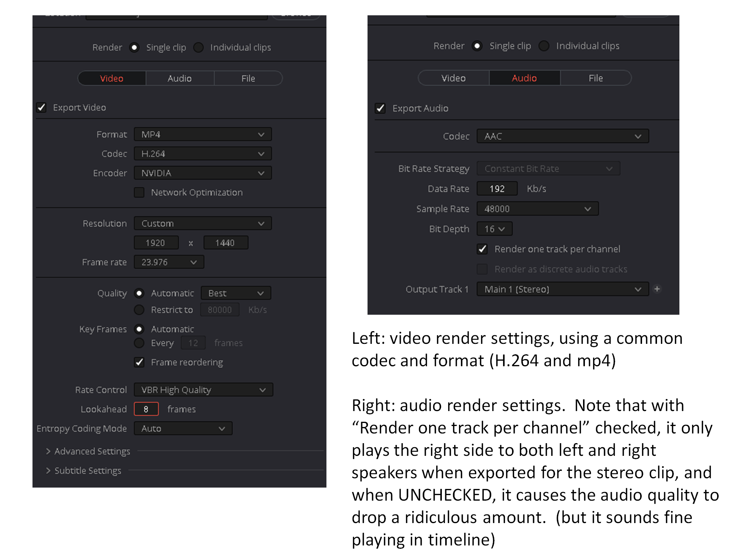The height and width of the screenshot is (560, 747).
Task: Select Restrict to quality radio button
Action: (x=139, y=309)
